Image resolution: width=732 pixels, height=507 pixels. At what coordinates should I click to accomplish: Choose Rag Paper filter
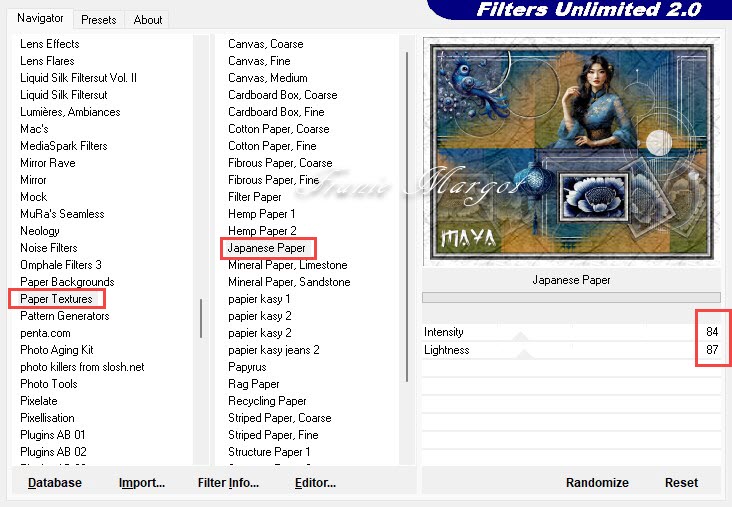point(253,384)
